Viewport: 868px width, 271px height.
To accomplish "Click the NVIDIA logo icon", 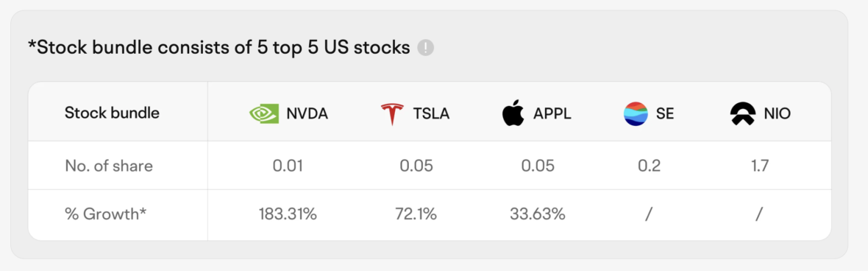I will coord(264,114).
